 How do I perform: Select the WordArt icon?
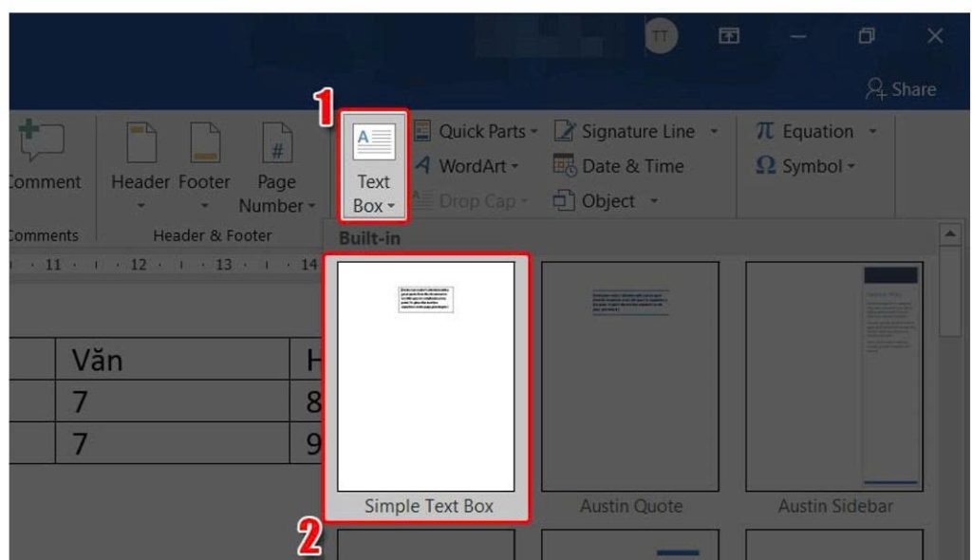point(422,166)
